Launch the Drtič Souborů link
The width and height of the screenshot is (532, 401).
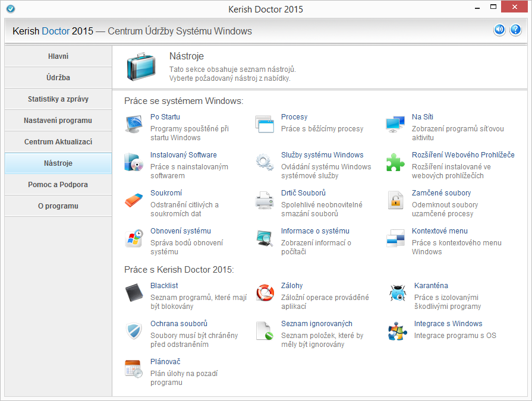click(303, 193)
